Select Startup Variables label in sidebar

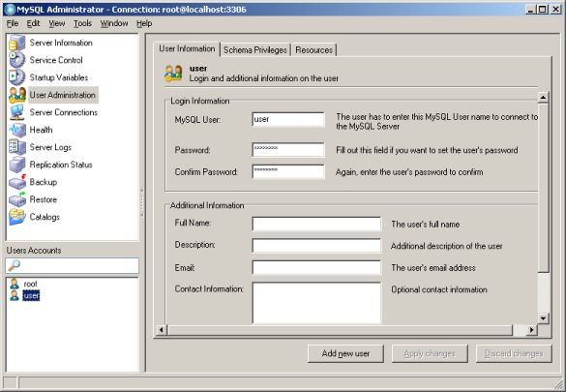59,77
